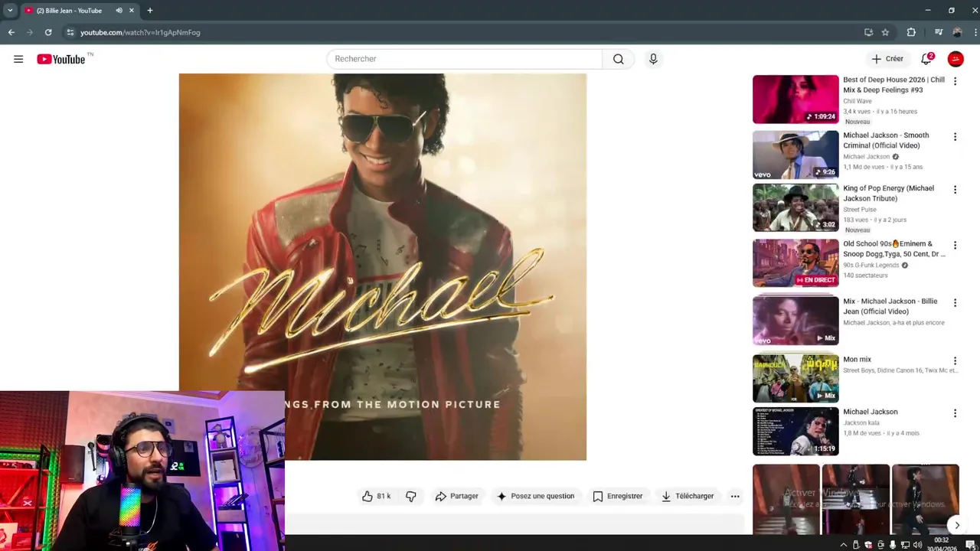Open the network tray icon
Image resolution: width=980 pixels, height=551 pixels.
905,545
